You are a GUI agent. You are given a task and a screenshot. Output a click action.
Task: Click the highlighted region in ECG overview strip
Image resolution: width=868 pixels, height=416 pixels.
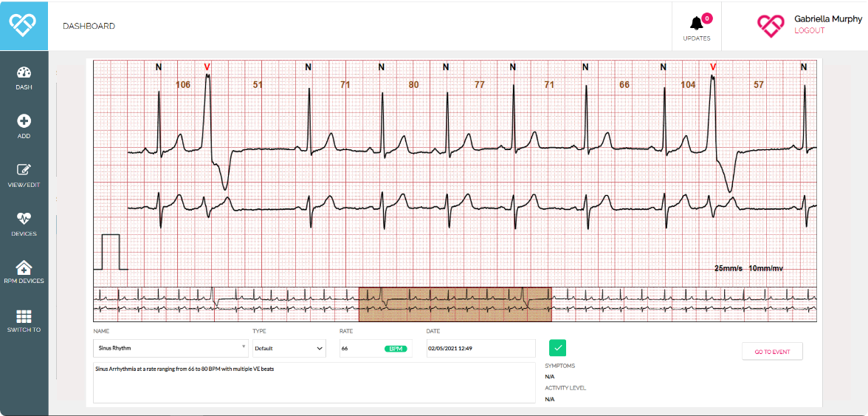[455, 304]
